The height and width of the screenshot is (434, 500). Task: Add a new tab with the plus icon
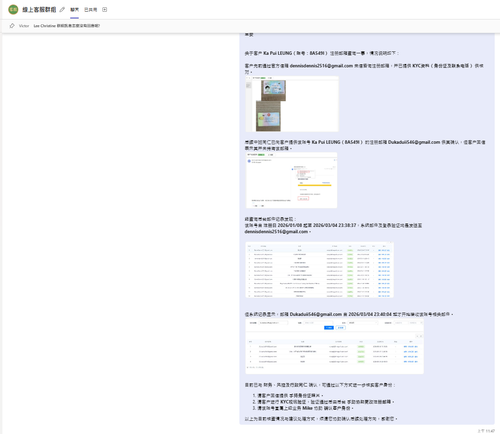click(105, 10)
